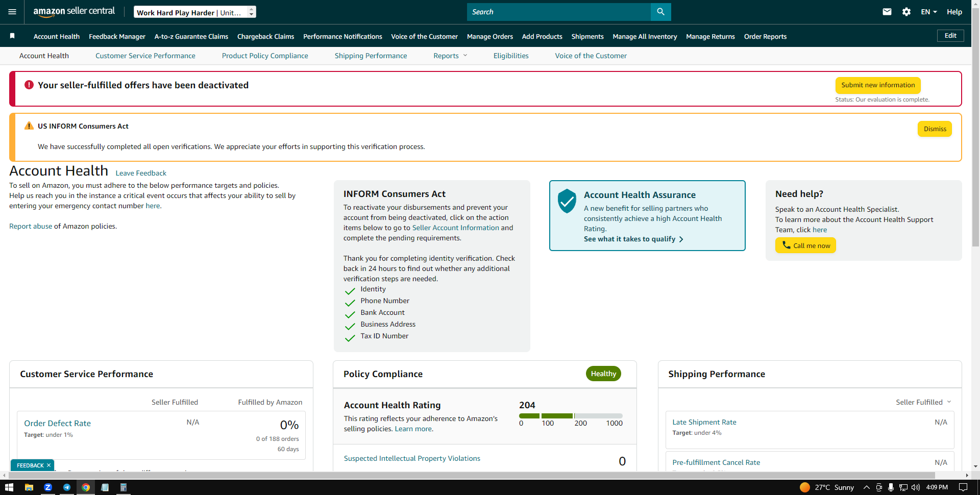Screen dimensions: 980x495
Task: Open the Windows notification center icon
Action: point(963,487)
